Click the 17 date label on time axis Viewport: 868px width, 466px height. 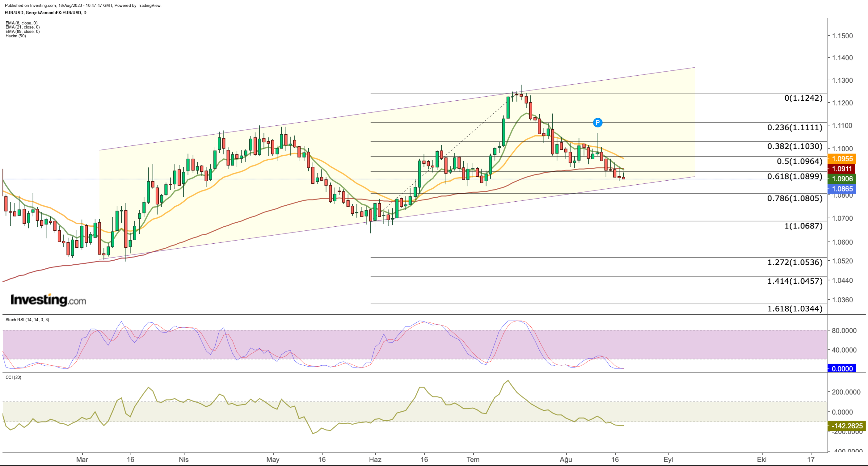810,460
